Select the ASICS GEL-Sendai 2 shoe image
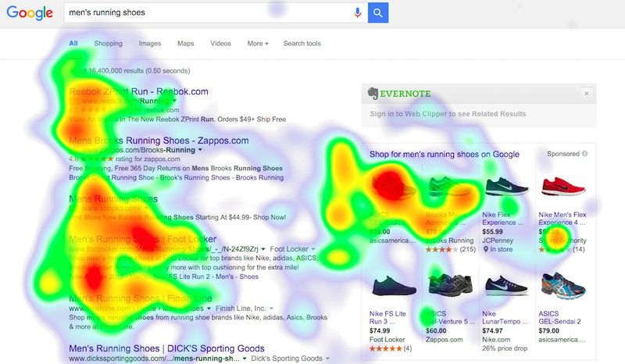The width and height of the screenshot is (625, 364). click(563, 285)
